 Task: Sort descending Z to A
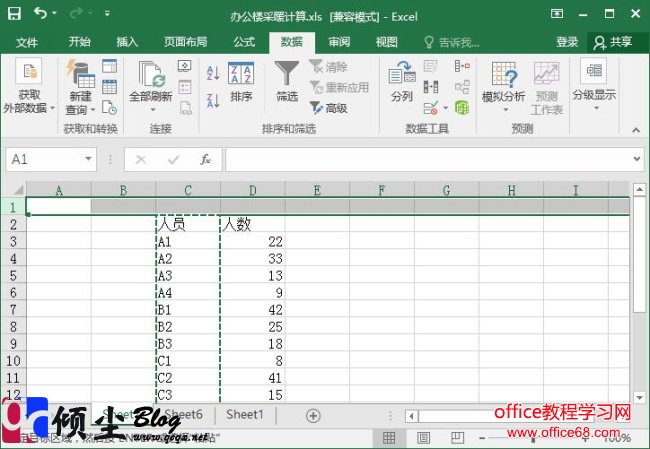[x=213, y=100]
